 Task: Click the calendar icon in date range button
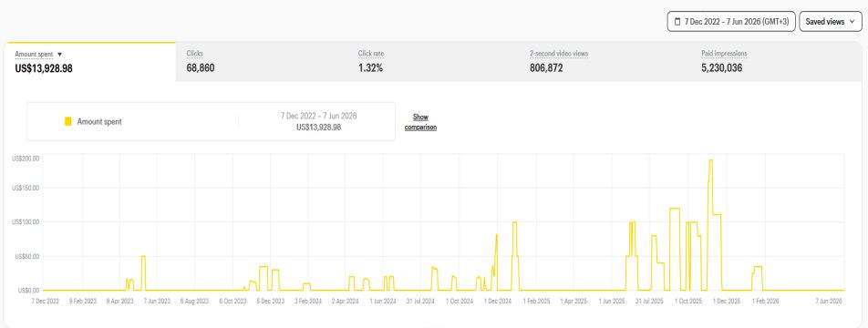677,22
